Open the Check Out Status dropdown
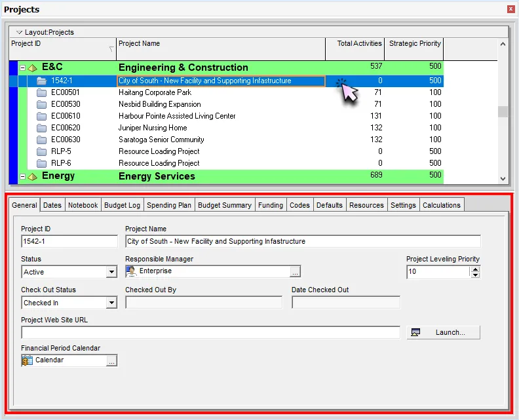The width and height of the screenshot is (519, 420). [111, 303]
